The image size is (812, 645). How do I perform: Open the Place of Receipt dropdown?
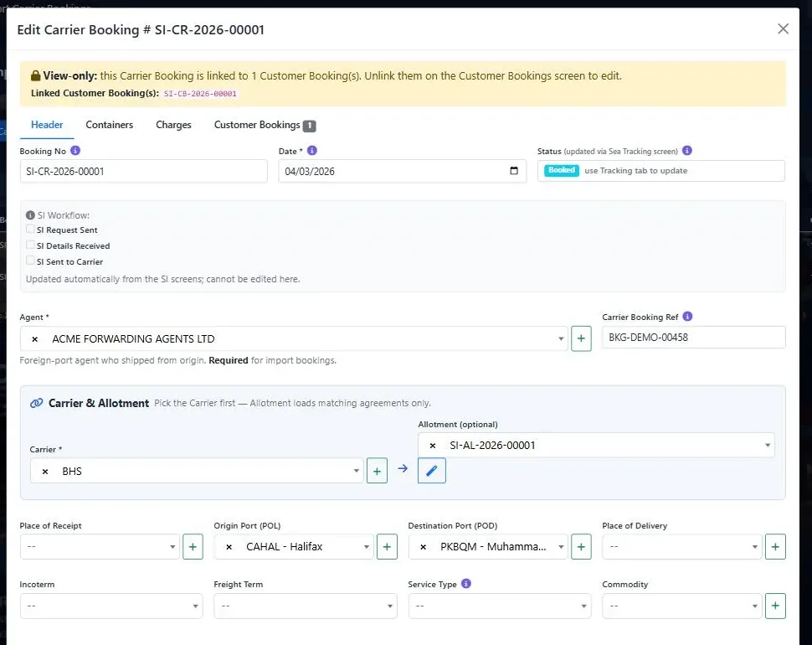point(100,546)
